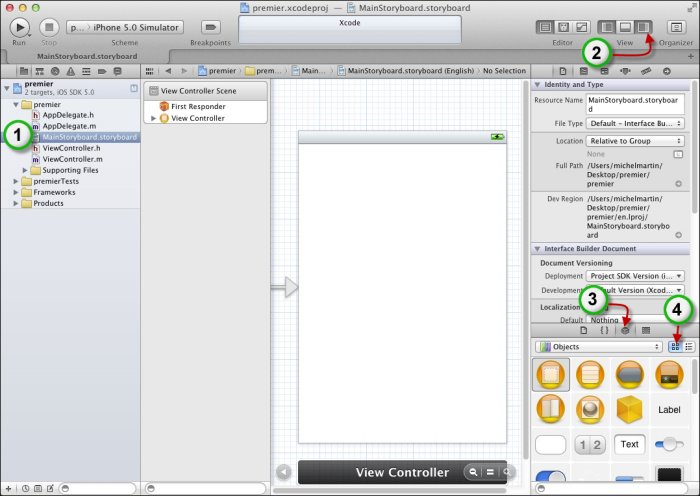The height and width of the screenshot is (496, 700).
Task: Open the Organizer window
Action: pos(675,27)
